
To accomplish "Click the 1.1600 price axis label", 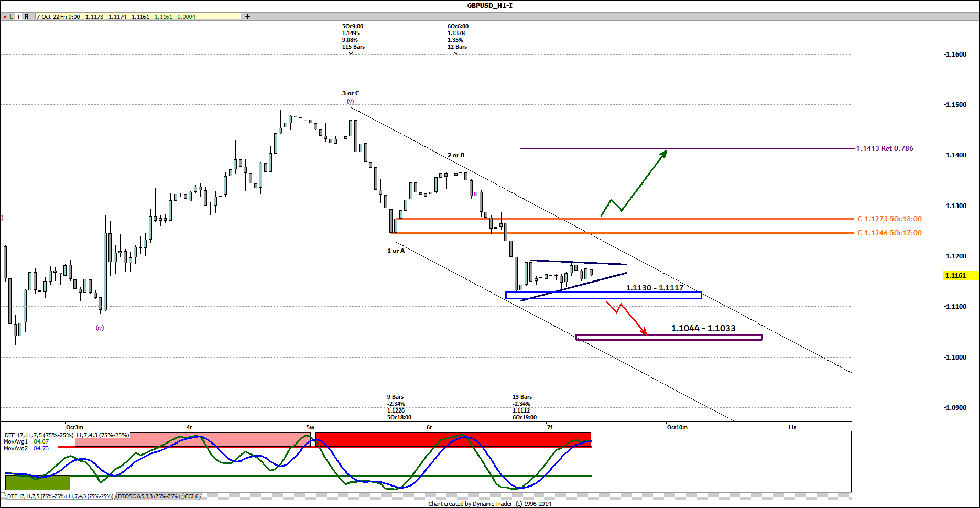I will tap(955, 55).
